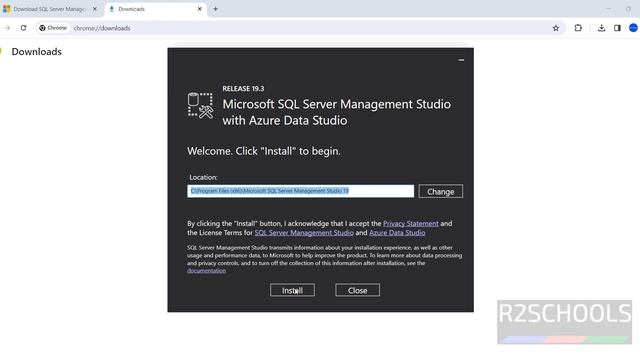Toggle the Chrome side panel icon
Viewport: 640px width, 360px height.
click(x=617, y=28)
